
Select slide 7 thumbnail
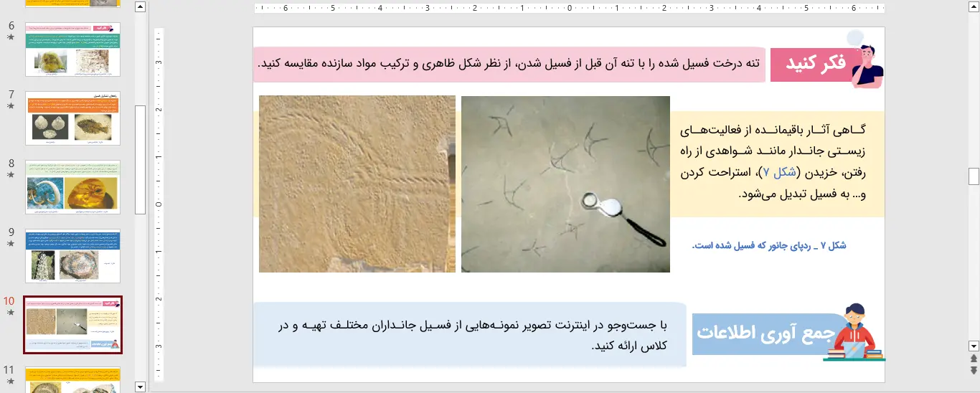tap(72, 118)
